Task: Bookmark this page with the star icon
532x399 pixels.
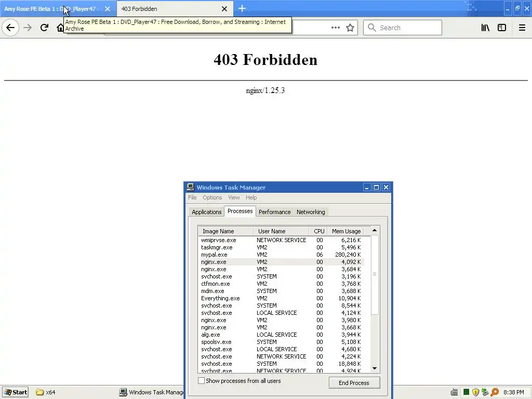Action: [350, 28]
